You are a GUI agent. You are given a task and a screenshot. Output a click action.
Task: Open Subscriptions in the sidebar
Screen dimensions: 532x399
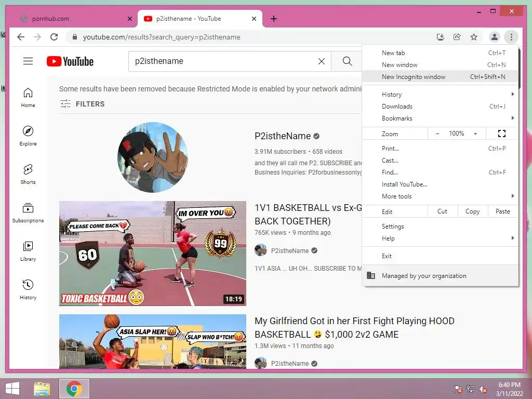(x=28, y=212)
